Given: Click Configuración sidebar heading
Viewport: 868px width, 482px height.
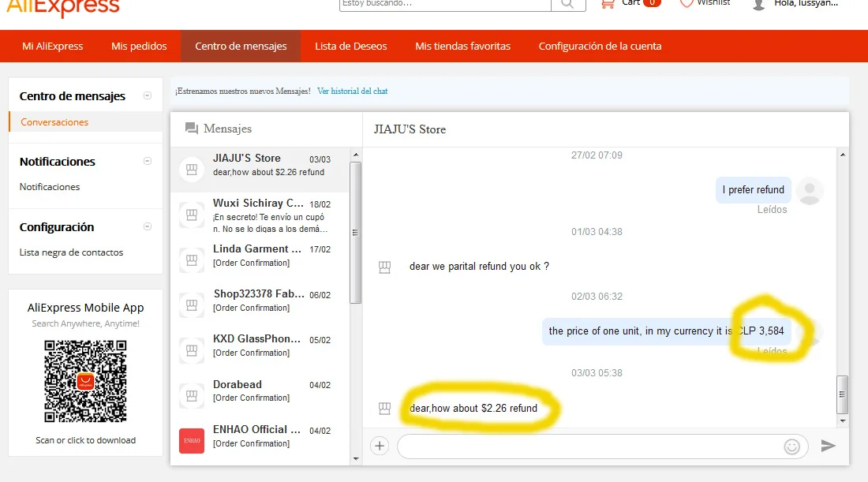Looking at the screenshot, I should (57, 227).
